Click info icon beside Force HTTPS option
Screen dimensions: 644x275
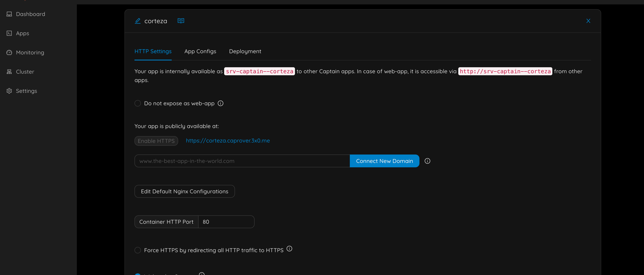tap(289, 249)
